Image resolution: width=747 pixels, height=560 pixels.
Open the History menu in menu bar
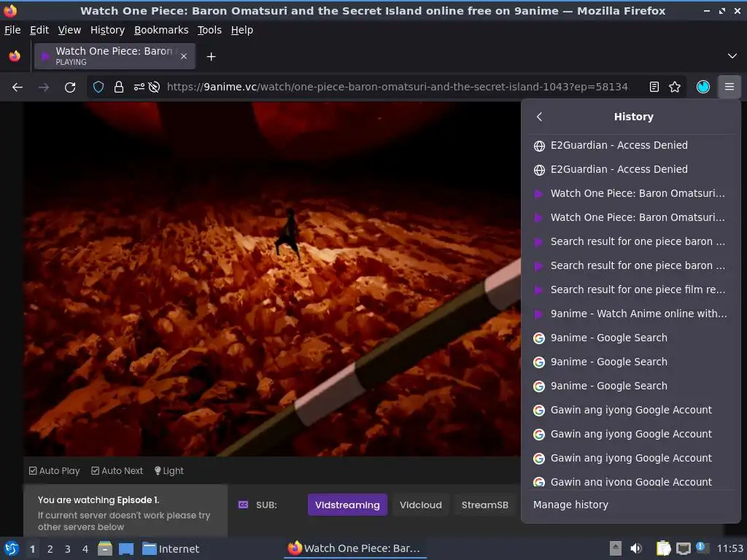(108, 30)
